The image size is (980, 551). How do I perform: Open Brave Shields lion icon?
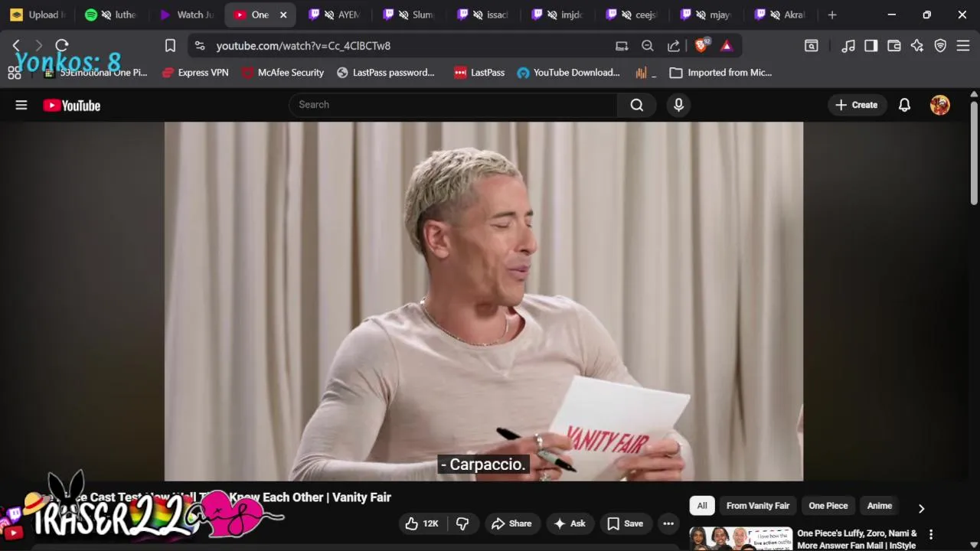click(x=701, y=46)
